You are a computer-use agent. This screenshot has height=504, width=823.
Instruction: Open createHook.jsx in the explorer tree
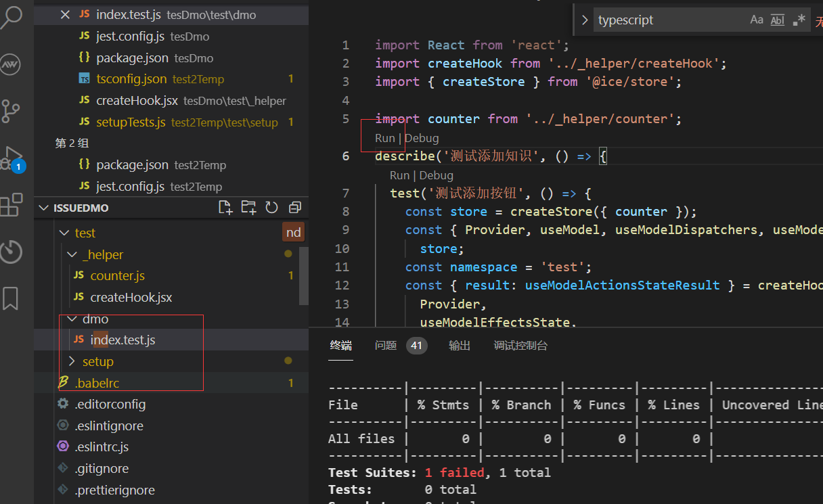(x=171, y=297)
